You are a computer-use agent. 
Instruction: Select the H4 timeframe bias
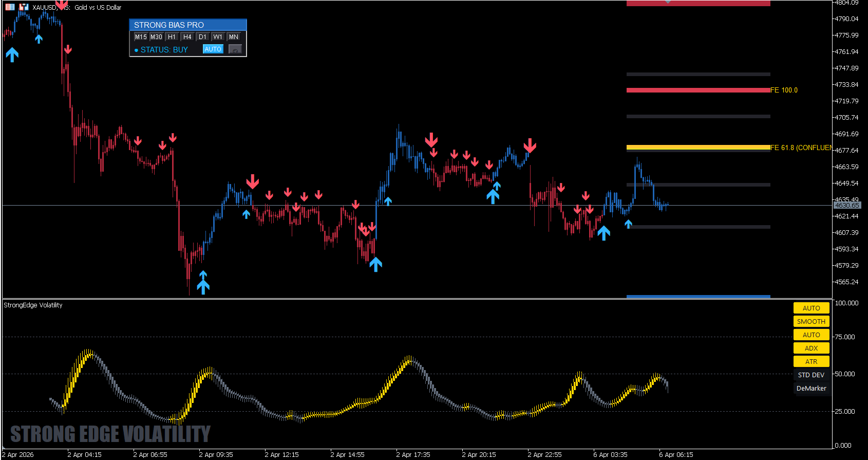pyautogui.click(x=187, y=37)
